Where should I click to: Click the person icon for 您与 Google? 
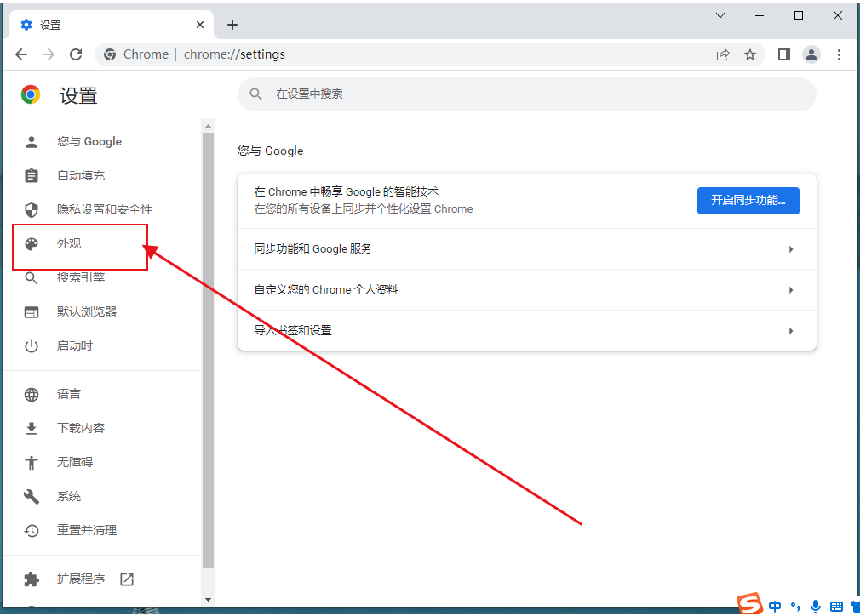pos(32,142)
